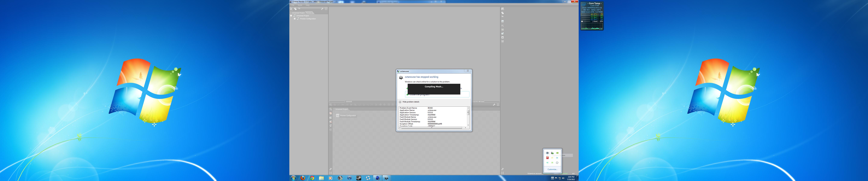
Task: Click the screen capture camera tray icon
Action: [548, 153]
